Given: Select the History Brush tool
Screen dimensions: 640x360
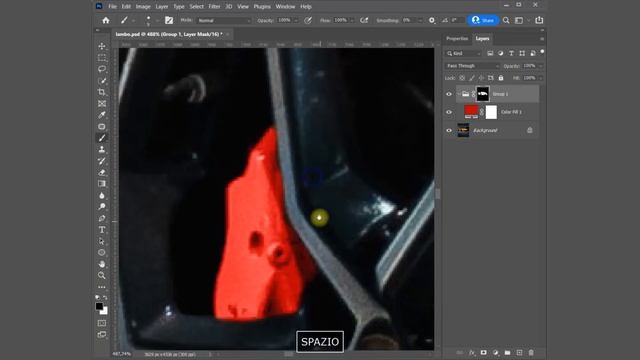Looking at the screenshot, I should click(x=102, y=161).
